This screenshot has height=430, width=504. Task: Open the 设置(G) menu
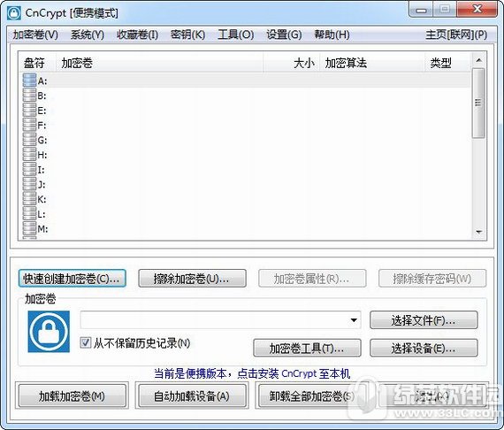(x=284, y=35)
